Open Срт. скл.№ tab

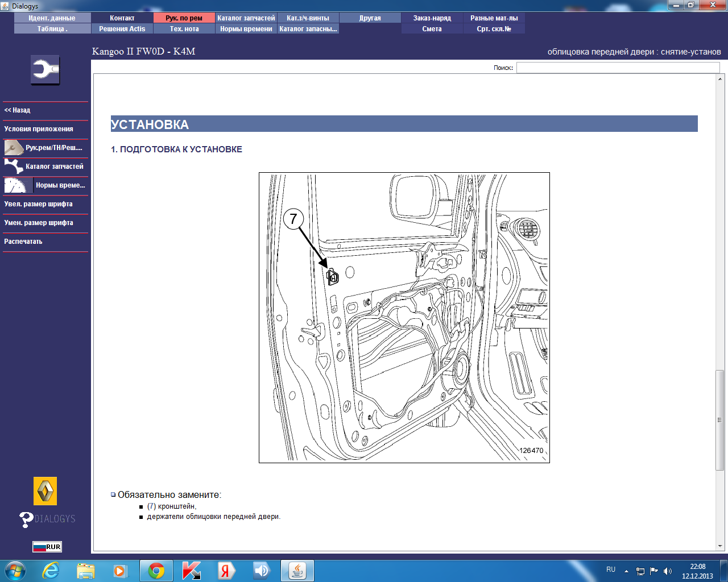coord(494,29)
